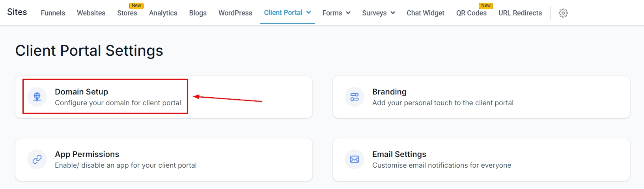The height and width of the screenshot is (189, 644).
Task: Click the Domain Setup globe icon
Action: point(37,97)
